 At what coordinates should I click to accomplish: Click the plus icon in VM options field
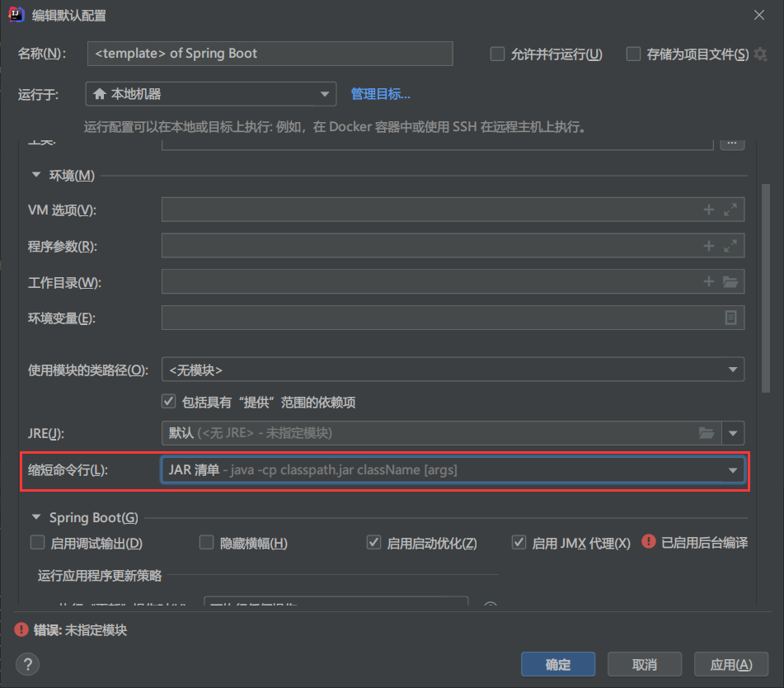pos(708,210)
